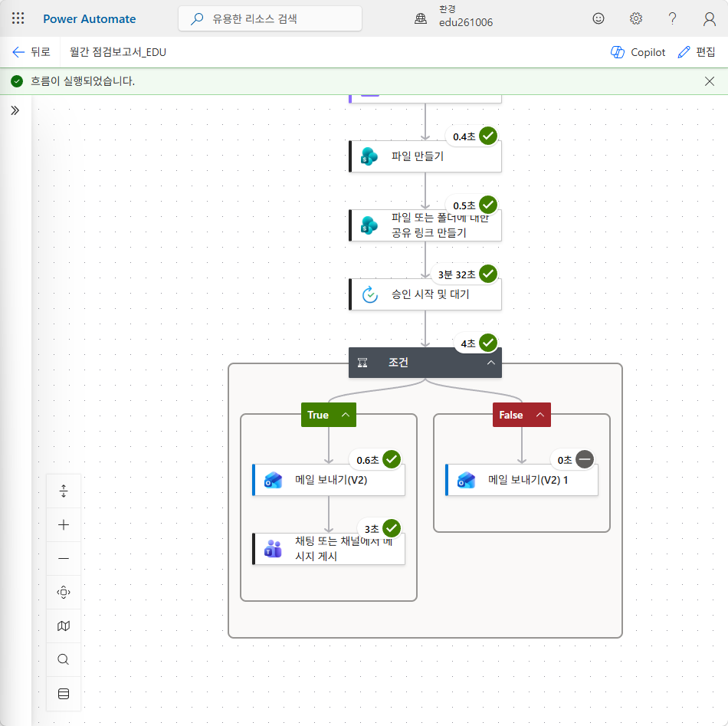This screenshot has height=726, width=728.
Task: Click the Power Automate home link
Action: point(90,19)
